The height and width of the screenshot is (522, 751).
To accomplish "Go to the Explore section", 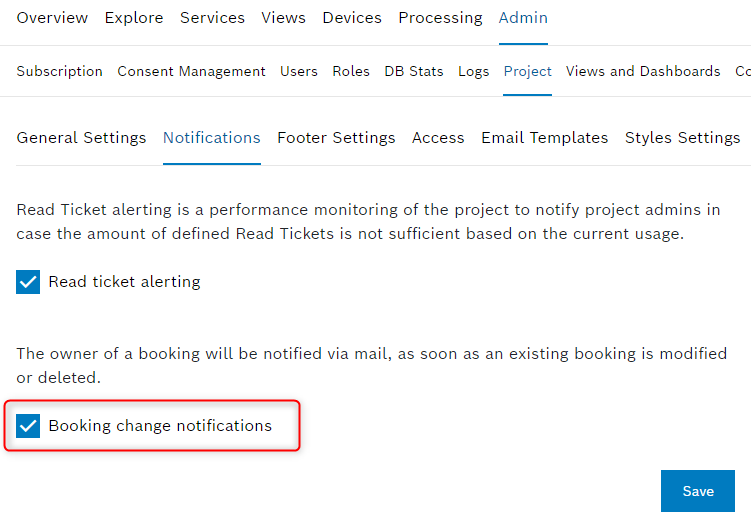I will click(134, 18).
